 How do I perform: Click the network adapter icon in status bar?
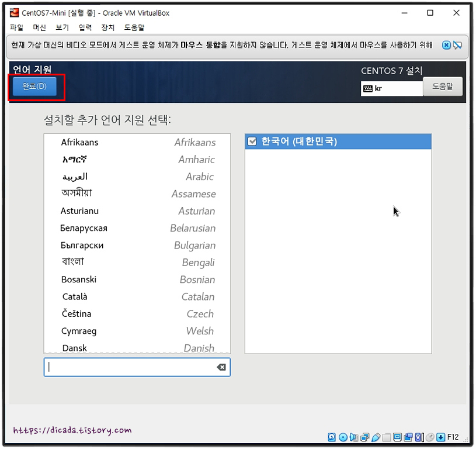[x=365, y=437]
